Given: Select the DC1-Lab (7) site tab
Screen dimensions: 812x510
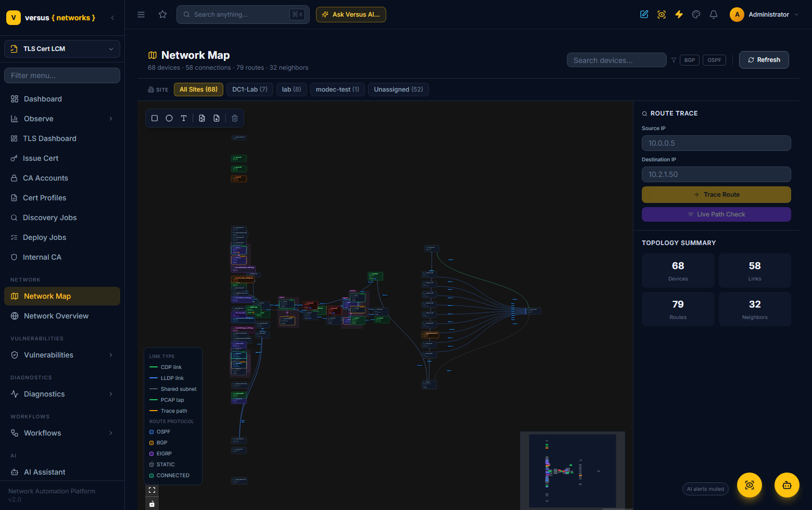Looking at the screenshot, I should click(x=250, y=90).
